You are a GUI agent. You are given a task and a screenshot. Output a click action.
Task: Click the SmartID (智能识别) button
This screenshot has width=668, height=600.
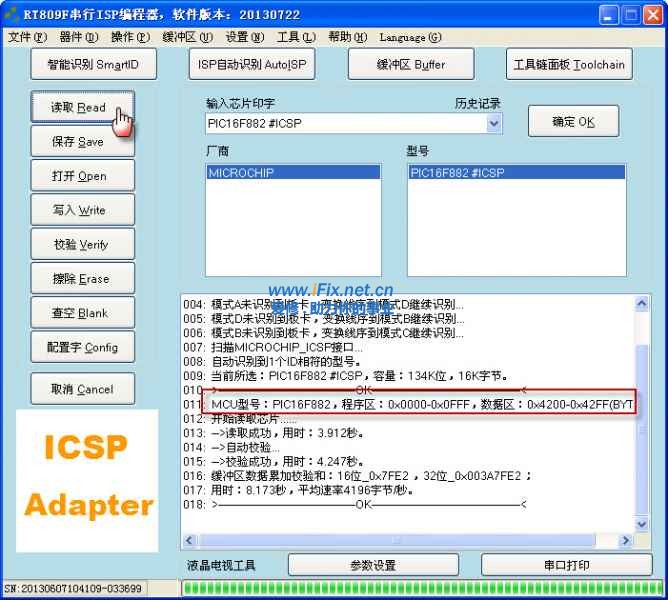[x=93, y=65]
